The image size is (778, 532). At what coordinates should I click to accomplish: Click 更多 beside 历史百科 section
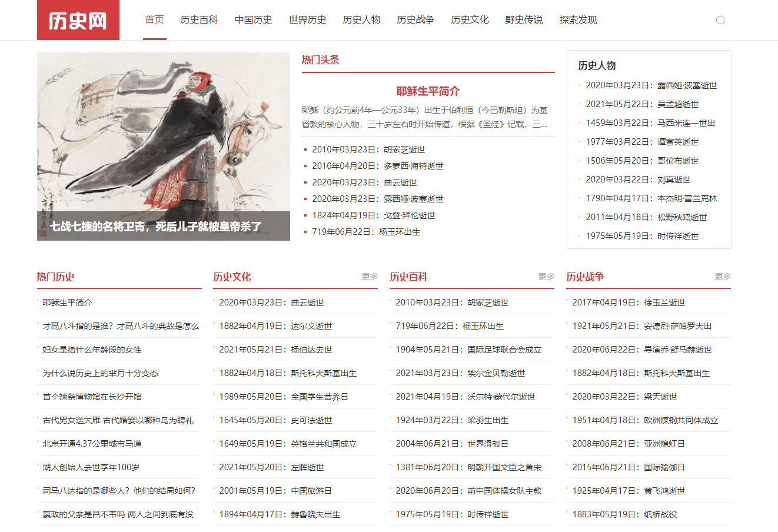546,277
